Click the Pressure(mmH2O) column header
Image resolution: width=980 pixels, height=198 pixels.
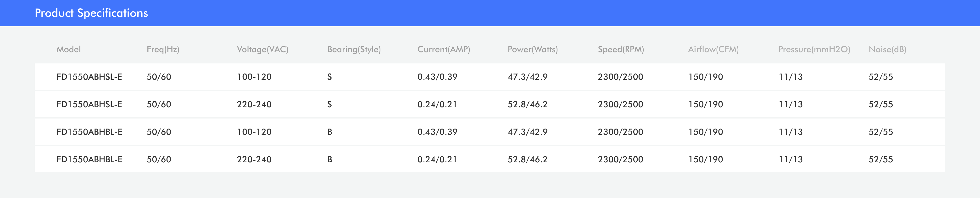814,50
